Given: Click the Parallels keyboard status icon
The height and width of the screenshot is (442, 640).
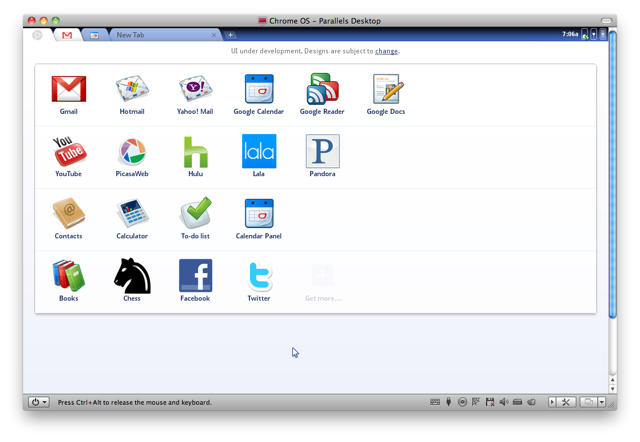Looking at the screenshot, I should coord(435,402).
